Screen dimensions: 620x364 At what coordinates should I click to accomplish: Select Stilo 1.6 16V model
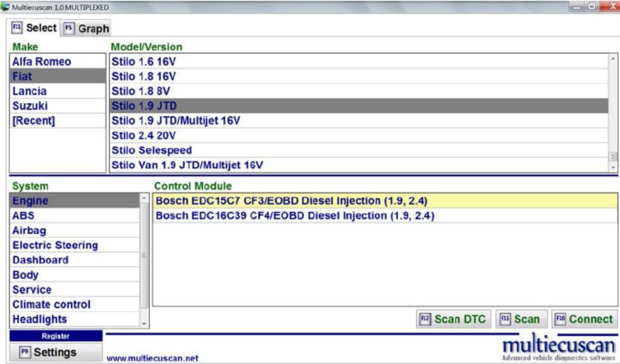[359, 62]
